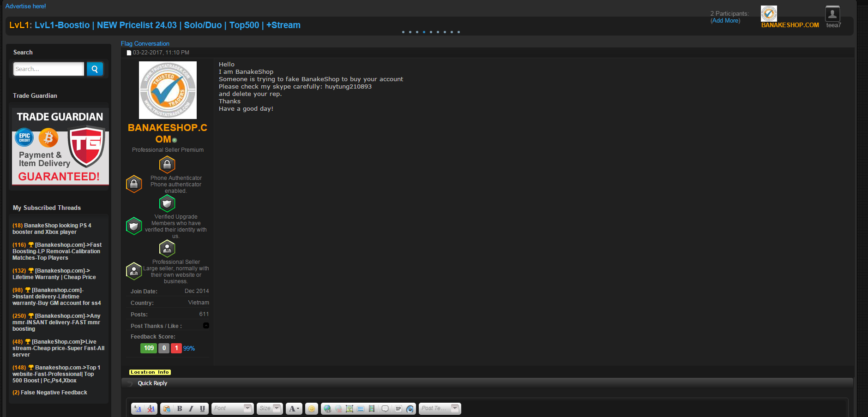Click the search magnifier button

95,69
